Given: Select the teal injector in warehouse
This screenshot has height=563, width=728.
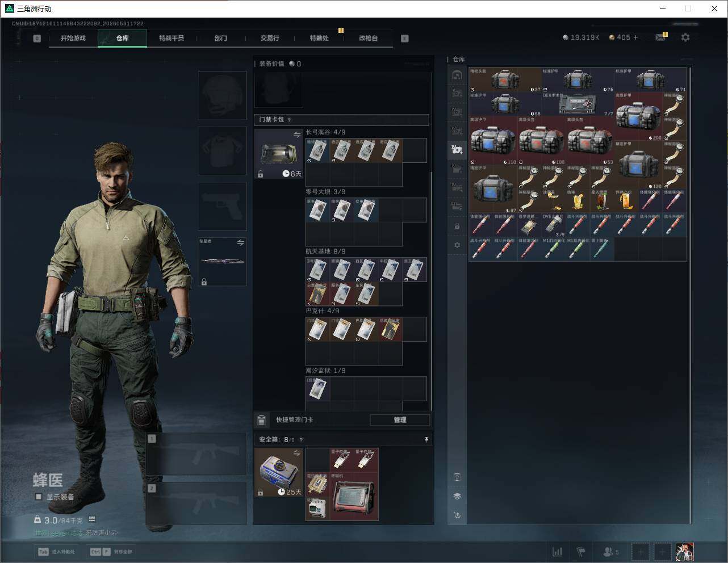Looking at the screenshot, I should tap(602, 250).
